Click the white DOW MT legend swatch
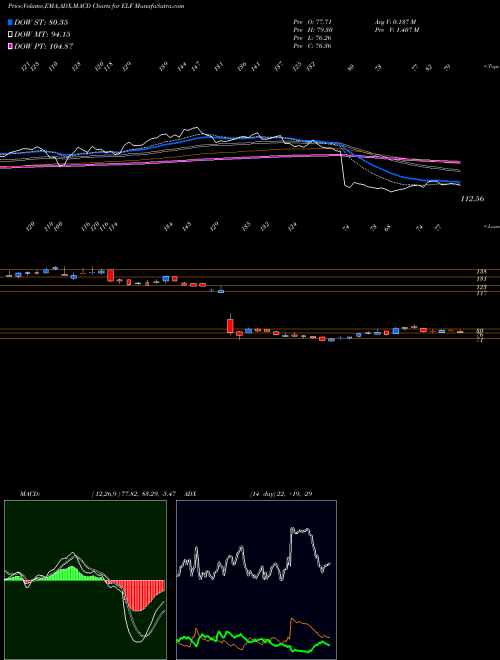The width and height of the screenshot is (500, 660). tap(11, 35)
